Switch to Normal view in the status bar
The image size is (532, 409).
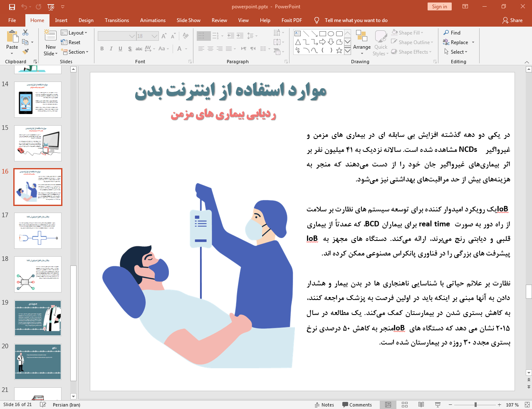pos(388,404)
